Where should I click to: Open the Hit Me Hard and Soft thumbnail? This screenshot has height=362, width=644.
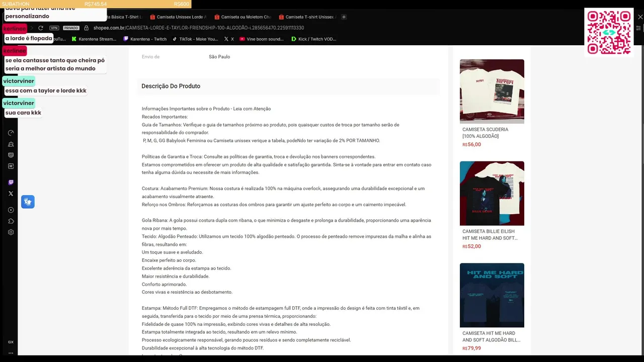tap(492, 295)
